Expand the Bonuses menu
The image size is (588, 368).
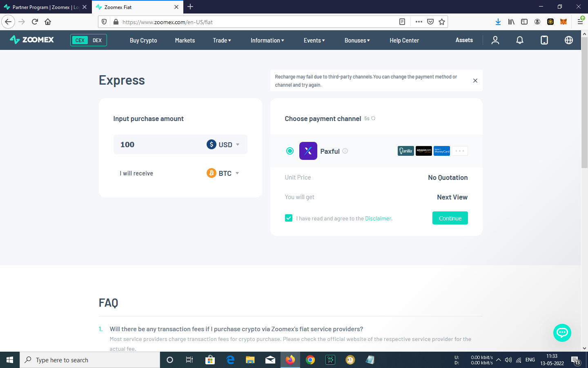pos(357,40)
